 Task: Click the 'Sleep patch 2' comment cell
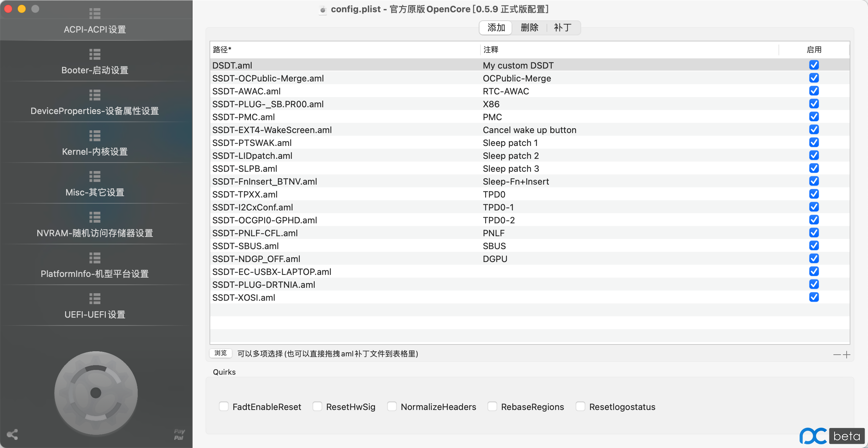511,155
